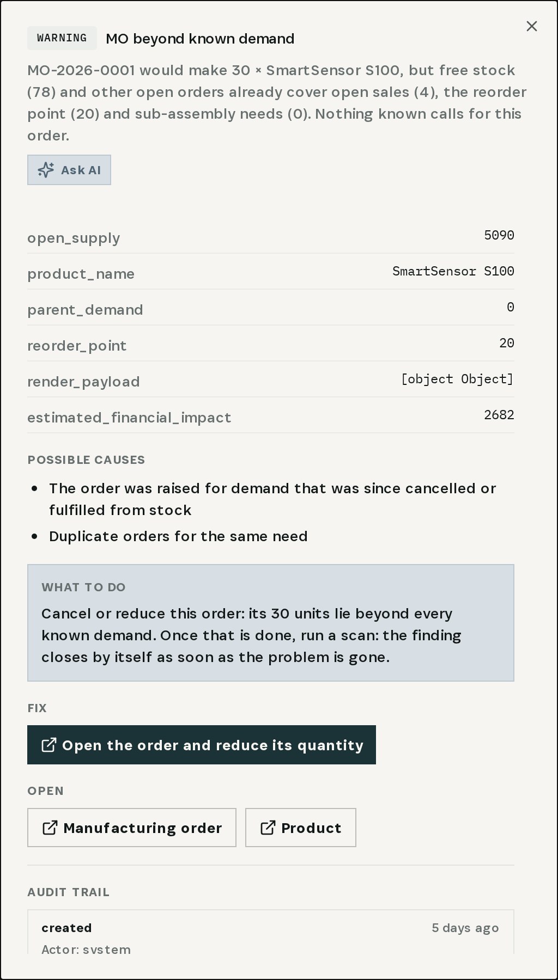Close the warning detail panel
The image size is (558, 980).
coord(532,26)
